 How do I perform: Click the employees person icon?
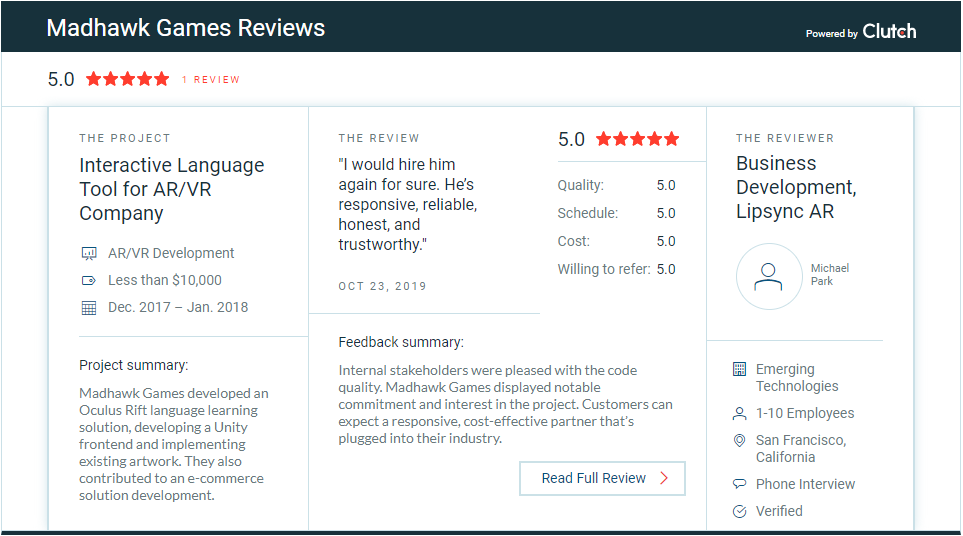[739, 413]
